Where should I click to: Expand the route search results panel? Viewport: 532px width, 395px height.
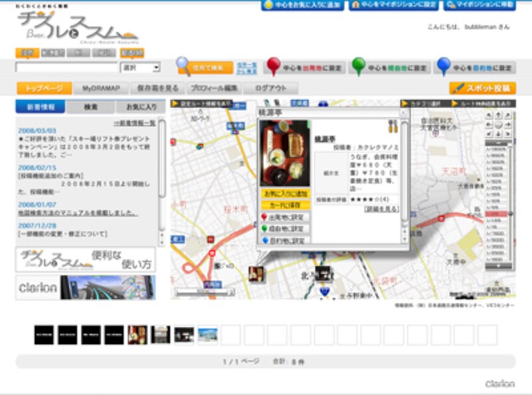pyautogui.click(x=483, y=104)
